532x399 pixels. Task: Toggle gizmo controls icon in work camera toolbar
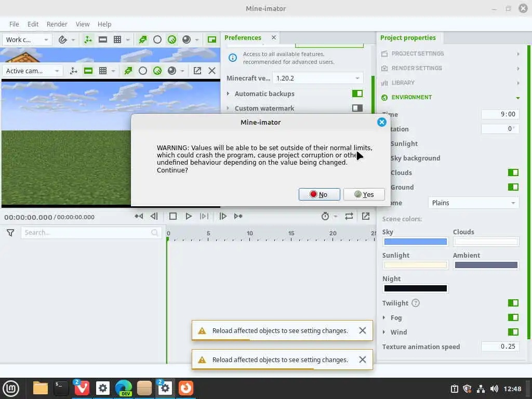click(88, 39)
